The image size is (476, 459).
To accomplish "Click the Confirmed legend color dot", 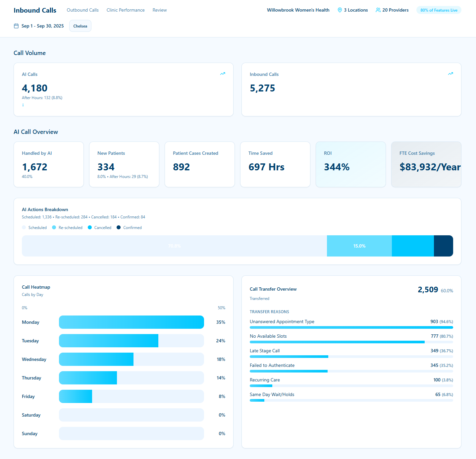I will tap(119, 227).
